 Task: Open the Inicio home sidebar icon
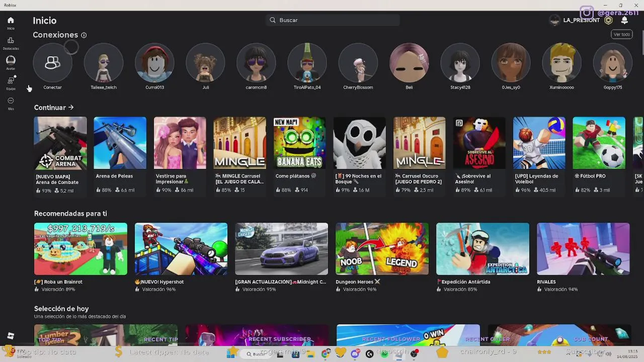coord(11,21)
